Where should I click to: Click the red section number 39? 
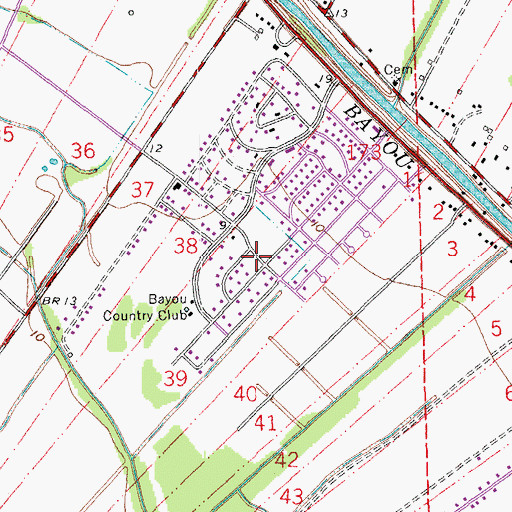tap(176, 378)
